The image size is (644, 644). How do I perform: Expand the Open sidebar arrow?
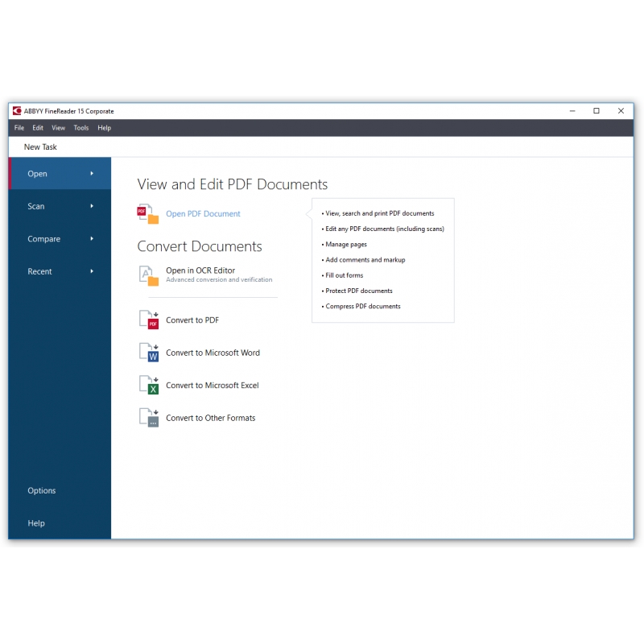click(92, 173)
